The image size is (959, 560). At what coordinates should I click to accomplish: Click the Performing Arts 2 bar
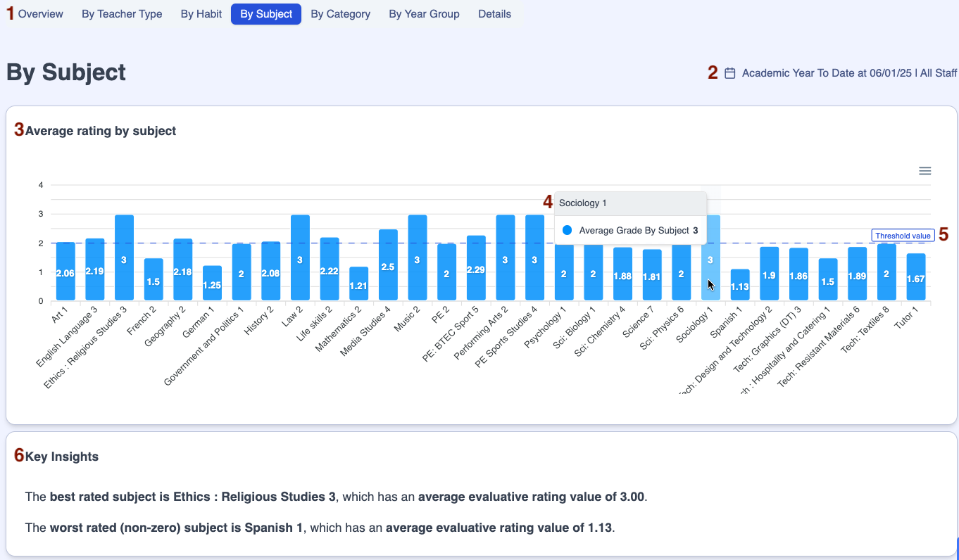tap(506, 258)
